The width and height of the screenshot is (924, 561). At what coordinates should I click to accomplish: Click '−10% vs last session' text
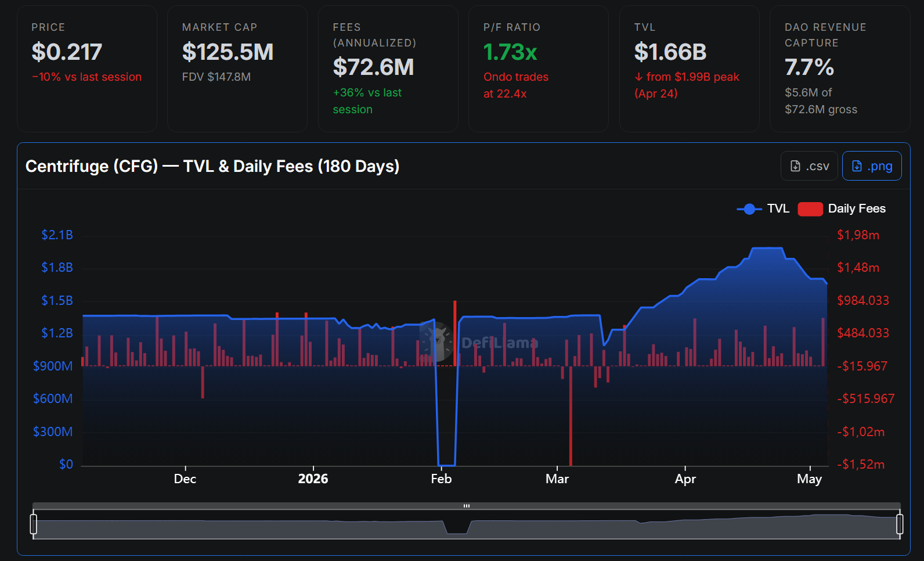point(86,77)
